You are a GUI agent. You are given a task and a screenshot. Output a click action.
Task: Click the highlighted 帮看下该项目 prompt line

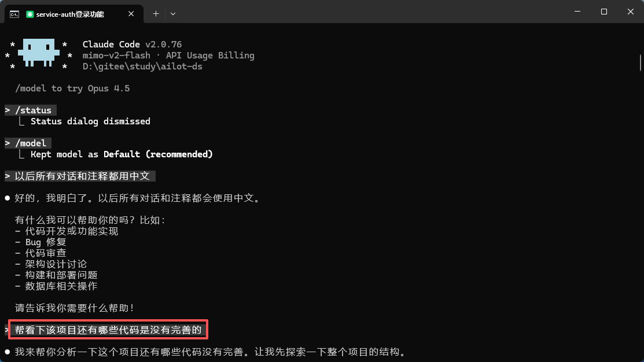point(108,330)
